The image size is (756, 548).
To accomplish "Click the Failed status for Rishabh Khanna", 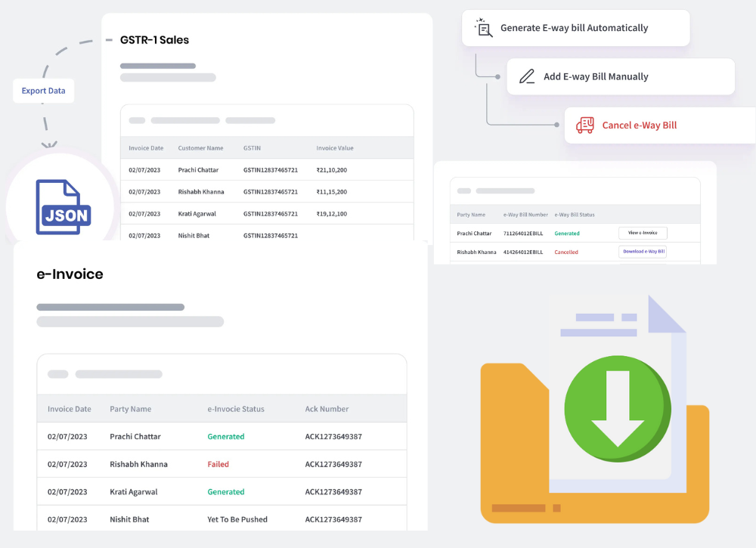I will (218, 464).
